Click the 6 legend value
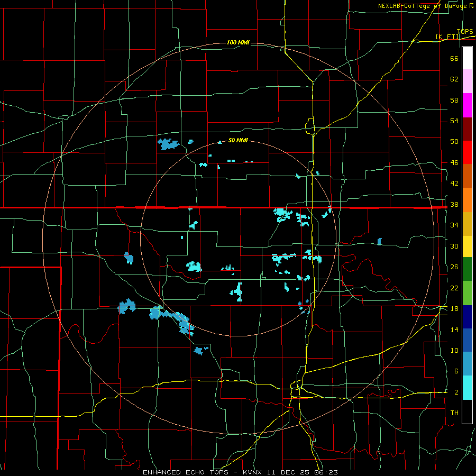This screenshot has width=476, height=476. click(456, 371)
